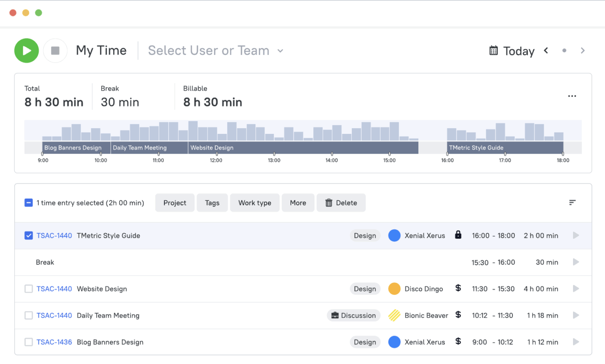605x364 pixels.
Task: Open the calendar date picker icon
Action: click(494, 51)
